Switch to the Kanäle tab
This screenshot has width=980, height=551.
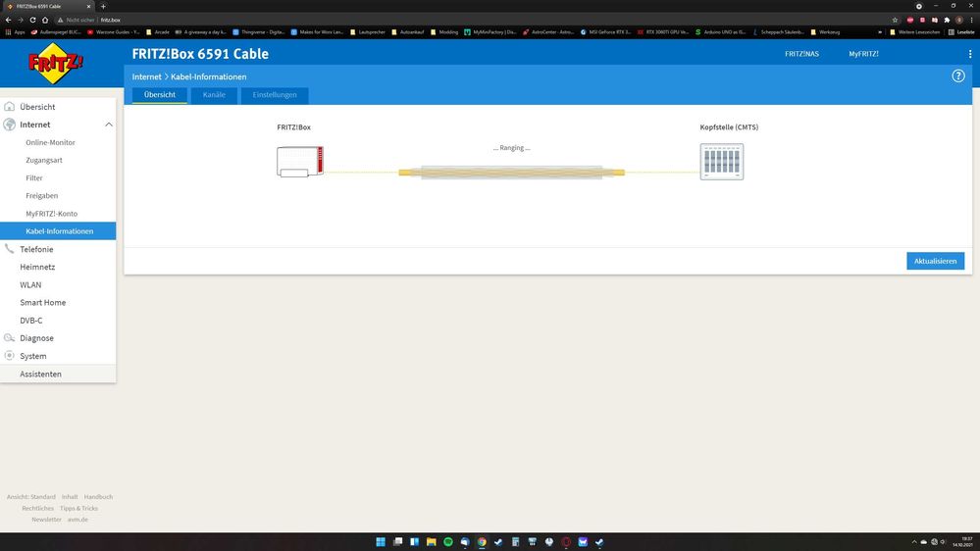point(214,95)
